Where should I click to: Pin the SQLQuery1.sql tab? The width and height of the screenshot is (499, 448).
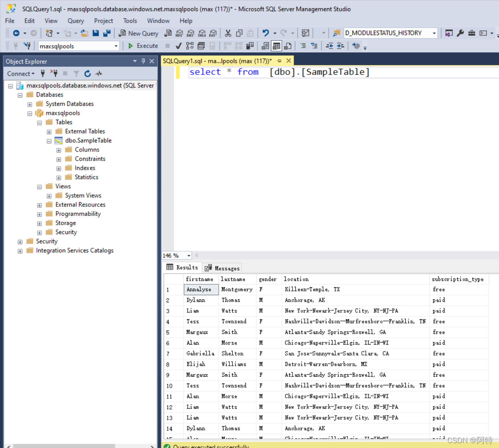[279, 61]
